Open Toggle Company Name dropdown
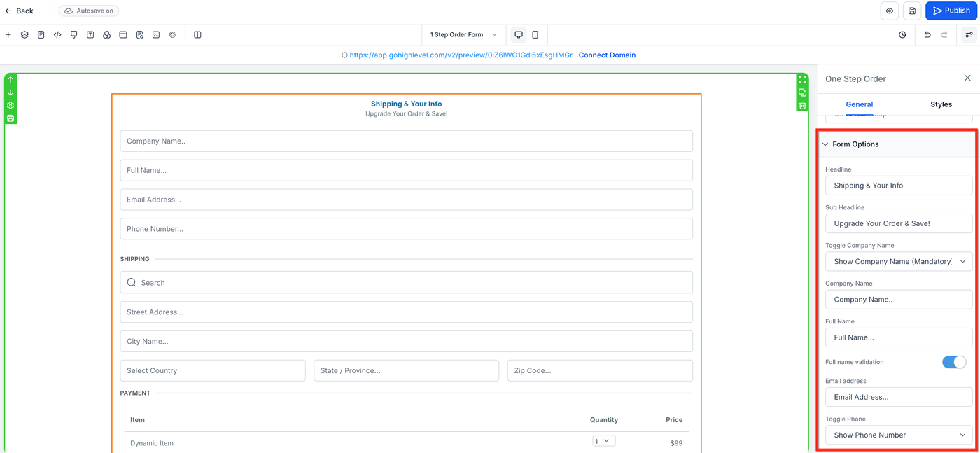980x453 pixels. 899,261
